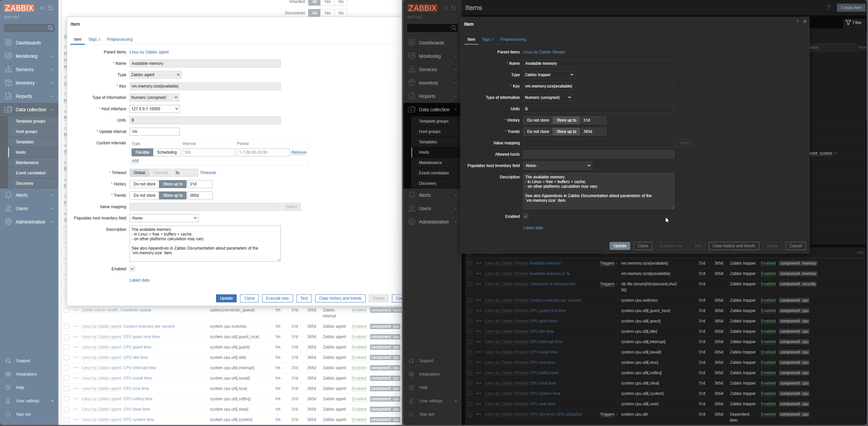Click Update interval field showing 1m
Viewport: 868px width, 426px height.
click(154, 132)
